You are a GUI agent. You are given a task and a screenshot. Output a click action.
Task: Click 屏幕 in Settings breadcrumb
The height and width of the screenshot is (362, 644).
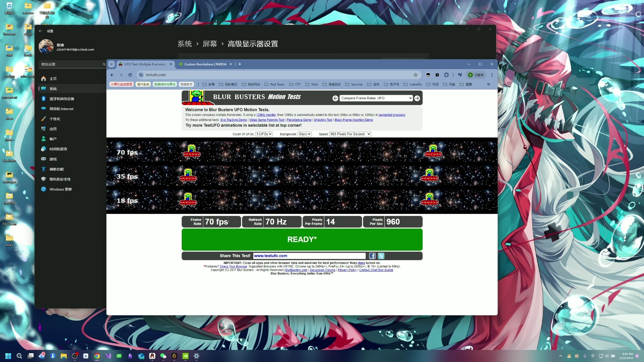point(210,44)
